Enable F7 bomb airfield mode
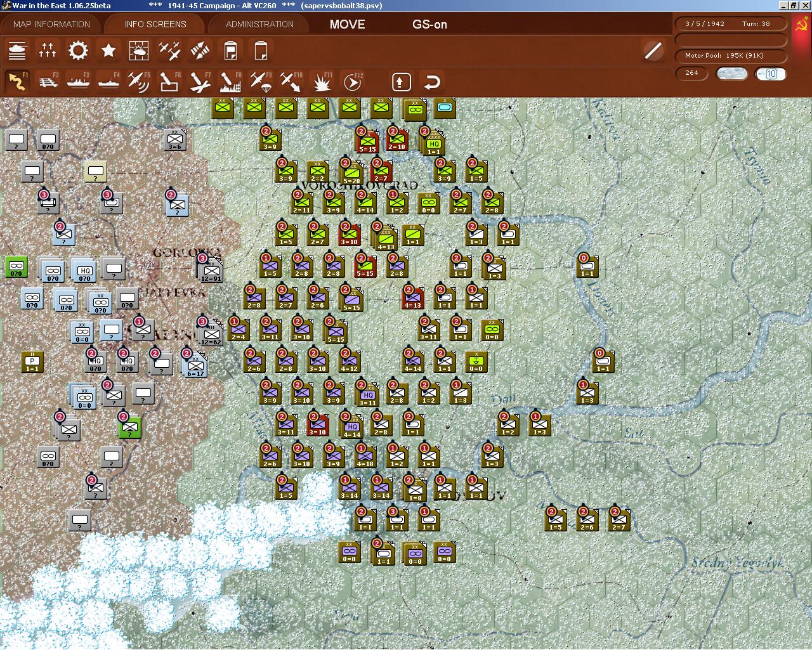 point(200,82)
